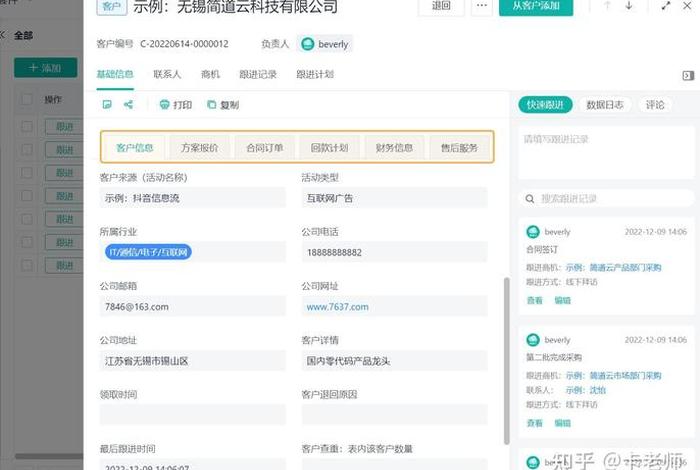Check the sixth row checkbox in list
The width and height of the screenshot is (700, 470).
pyautogui.click(x=27, y=242)
